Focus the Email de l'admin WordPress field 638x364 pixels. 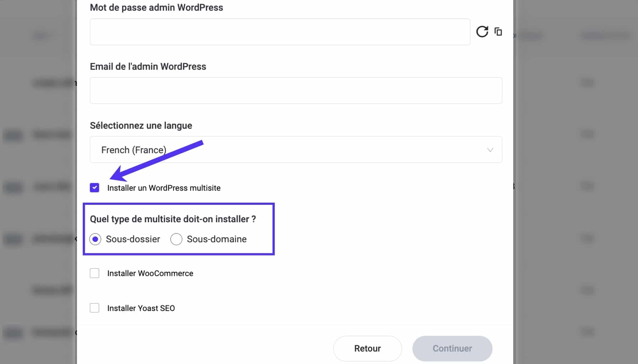[x=296, y=90]
